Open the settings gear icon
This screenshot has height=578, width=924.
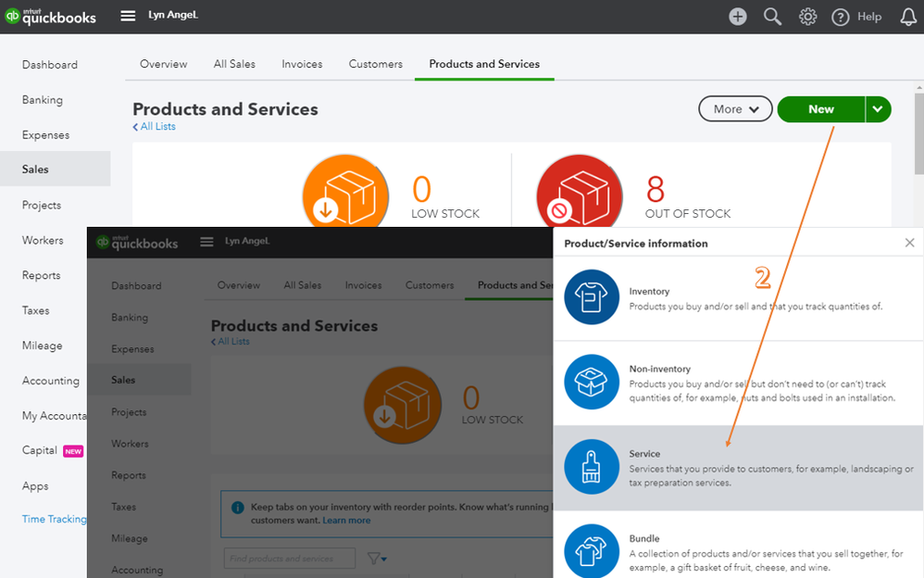click(807, 17)
